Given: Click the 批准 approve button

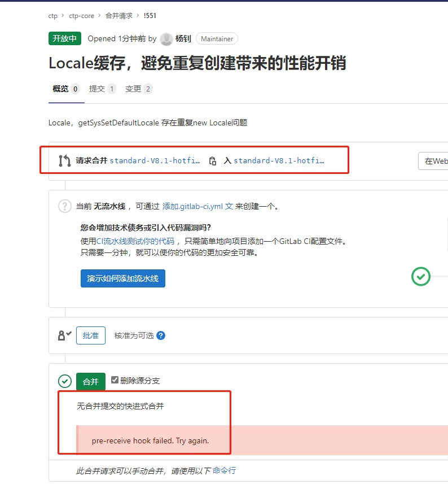Looking at the screenshot, I should (x=91, y=335).
